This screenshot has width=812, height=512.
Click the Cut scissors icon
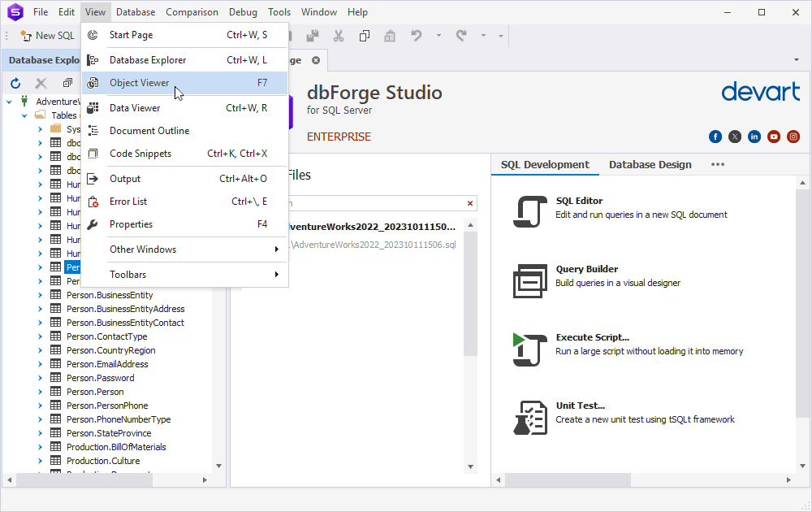pyautogui.click(x=339, y=36)
